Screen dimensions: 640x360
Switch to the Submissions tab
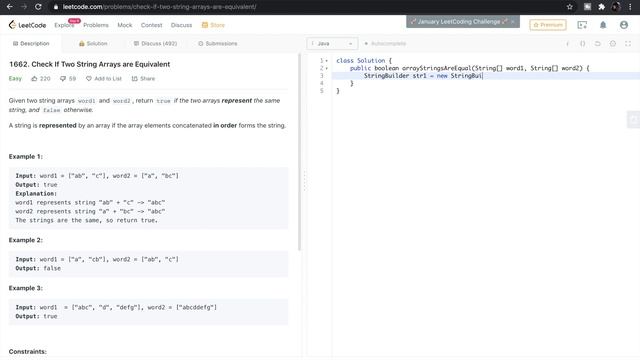(x=218, y=43)
